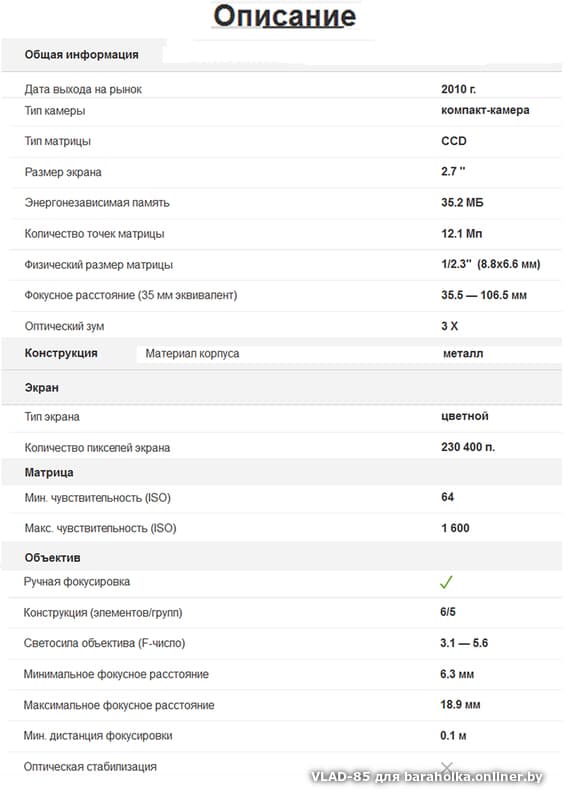Click the Экран section header
566x800 pixels.
[x=41, y=388]
